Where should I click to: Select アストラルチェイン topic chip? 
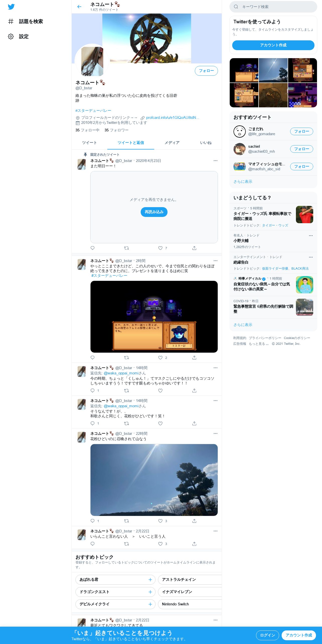190,580
